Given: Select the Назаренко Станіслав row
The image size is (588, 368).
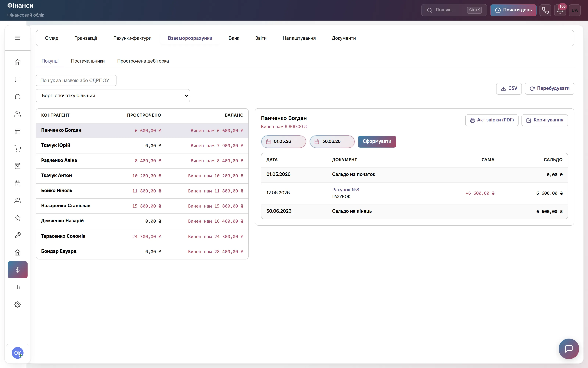Looking at the screenshot, I should click(142, 206).
